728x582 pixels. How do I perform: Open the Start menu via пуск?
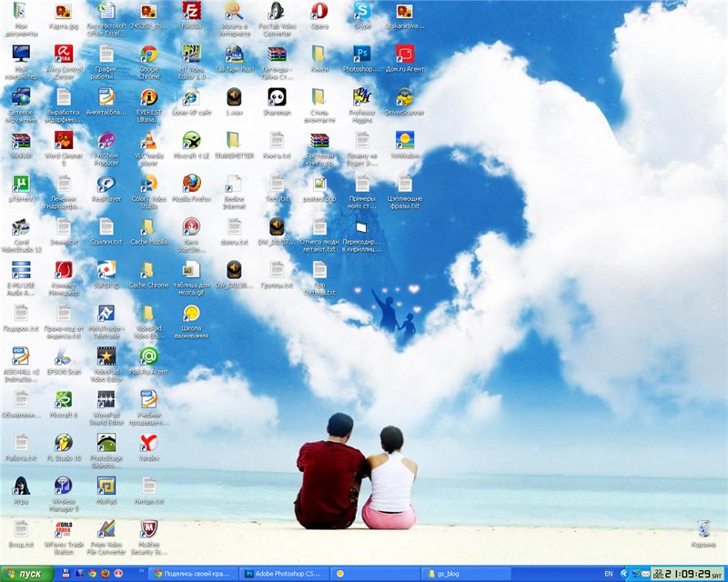tap(26, 574)
